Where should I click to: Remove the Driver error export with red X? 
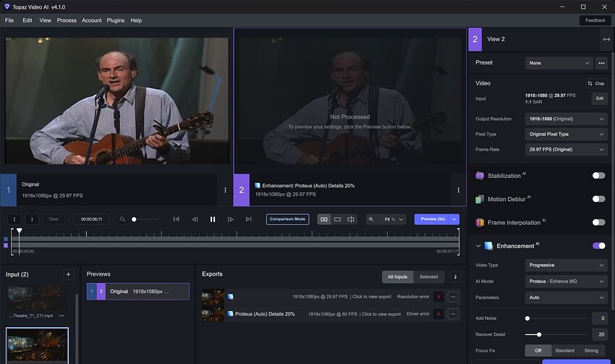coord(438,314)
